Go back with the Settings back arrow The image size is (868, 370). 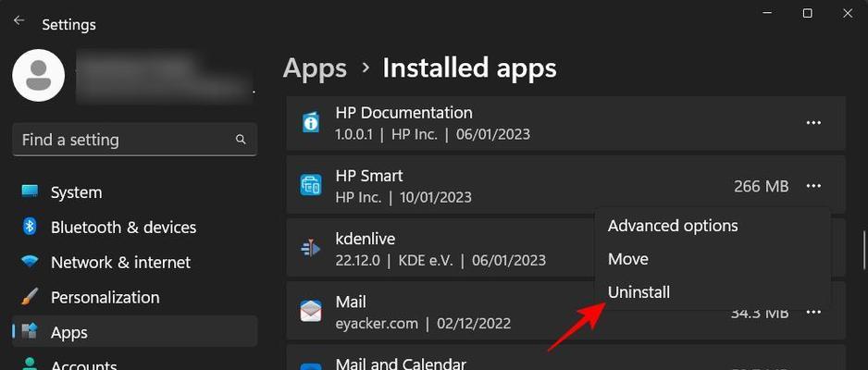[x=19, y=21]
